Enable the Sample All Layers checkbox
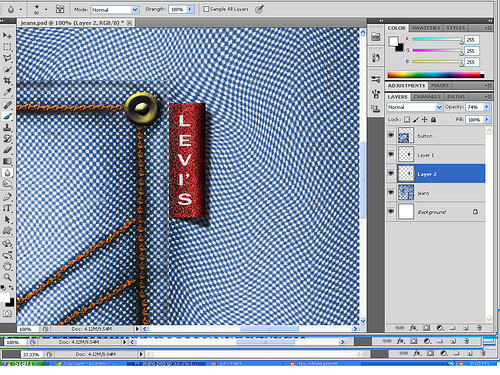Image resolution: width=500 pixels, height=375 pixels. coord(206,9)
